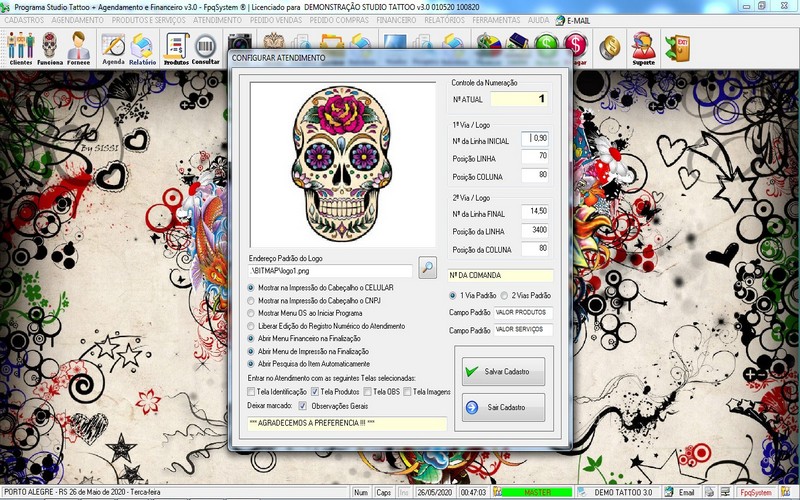The height and width of the screenshot is (500, 800).
Task: Open the FERRAMENTAS menu
Action: [496, 20]
